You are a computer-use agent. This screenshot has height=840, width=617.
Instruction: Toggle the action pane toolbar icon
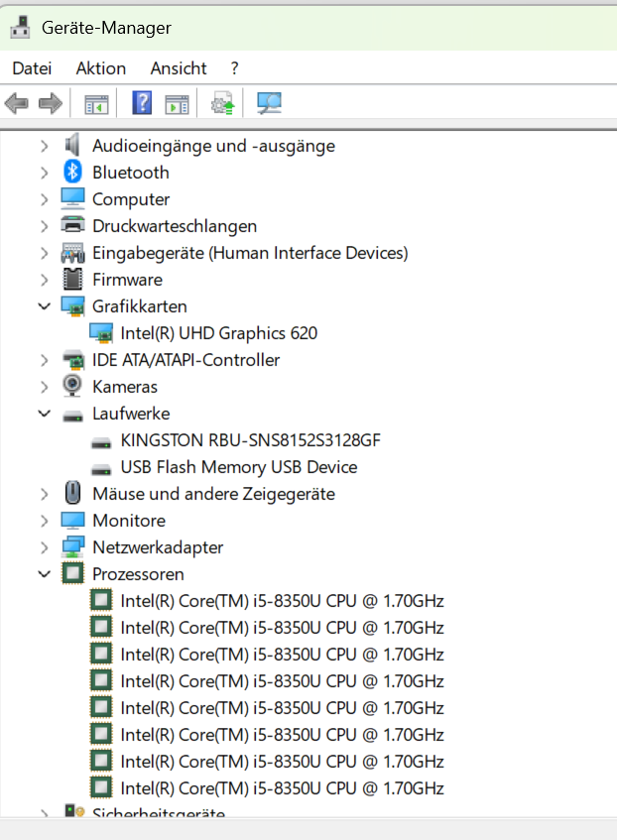tap(177, 104)
